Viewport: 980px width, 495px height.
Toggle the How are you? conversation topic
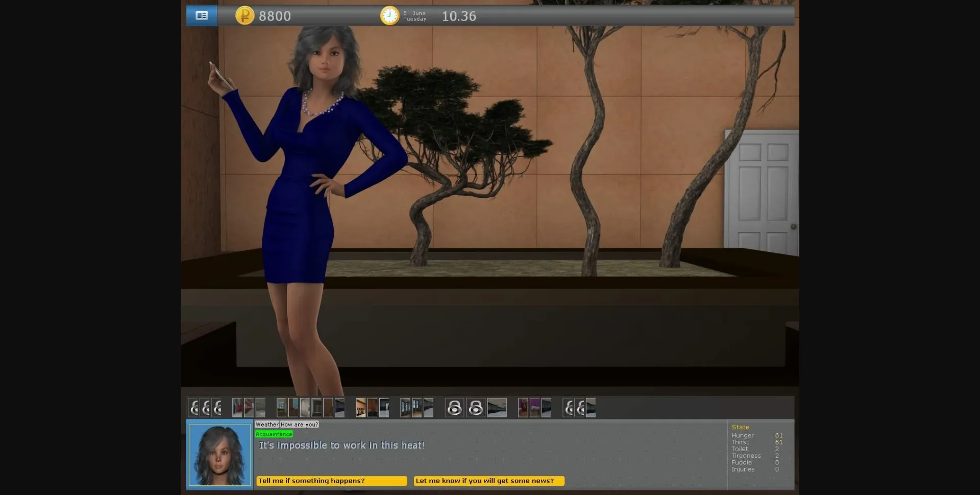(299, 424)
